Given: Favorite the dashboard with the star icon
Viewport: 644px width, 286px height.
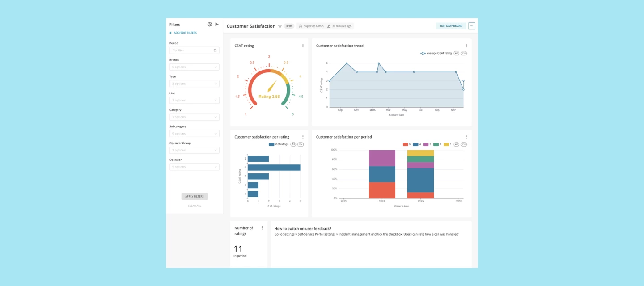Looking at the screenshot, I should 280,26.
